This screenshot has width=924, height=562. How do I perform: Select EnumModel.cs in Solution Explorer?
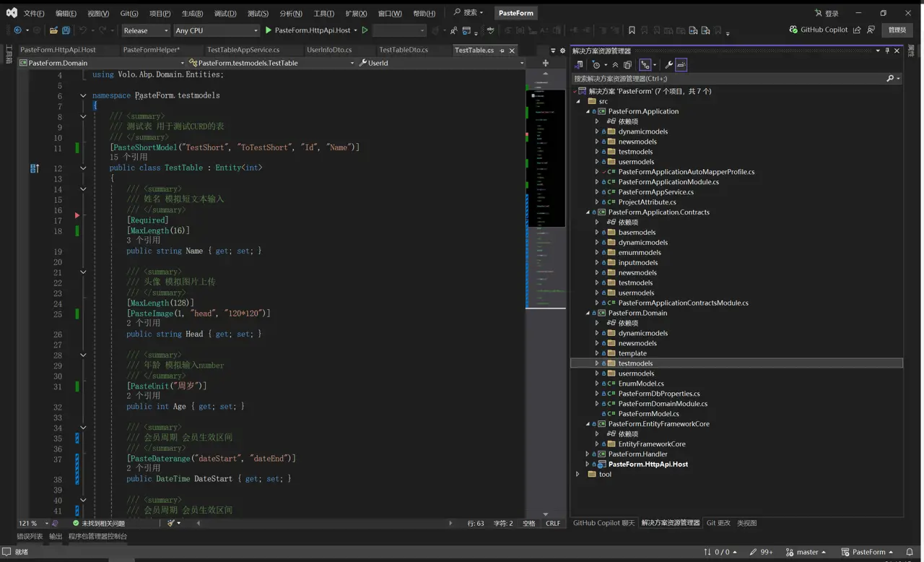click(641, 384)
